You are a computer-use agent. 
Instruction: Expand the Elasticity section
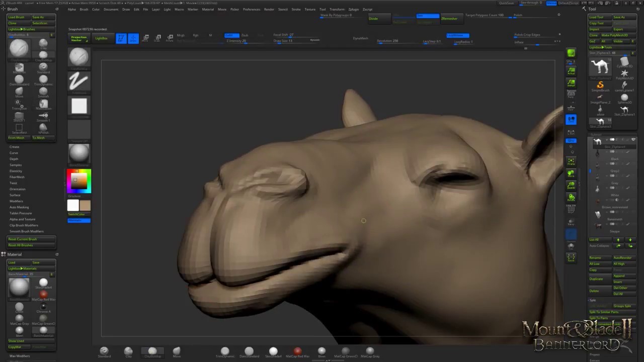click(16, 171)
